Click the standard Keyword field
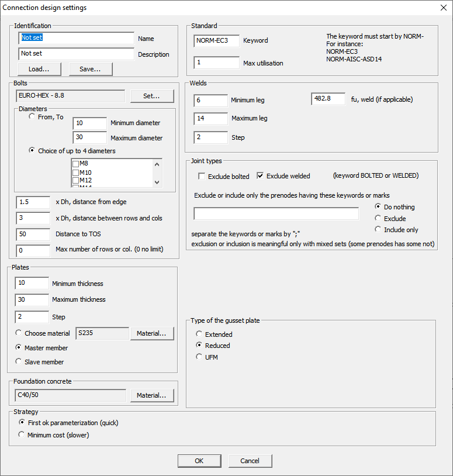 [x=217, y=41]
